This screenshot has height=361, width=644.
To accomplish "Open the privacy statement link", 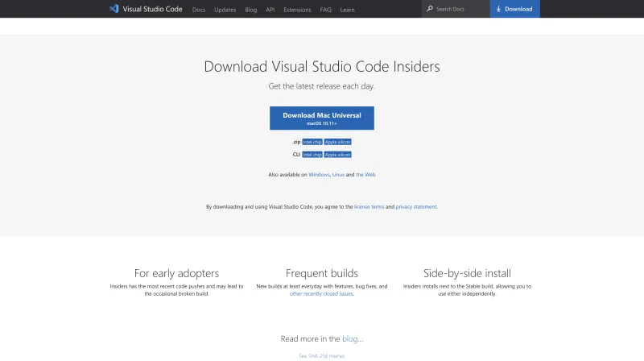I will click(x=416, y=207).
